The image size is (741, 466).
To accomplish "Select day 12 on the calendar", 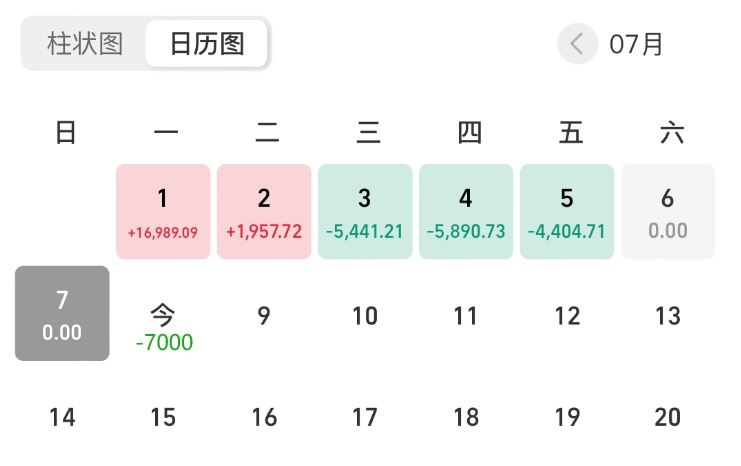I will click(x=567, y=316).
